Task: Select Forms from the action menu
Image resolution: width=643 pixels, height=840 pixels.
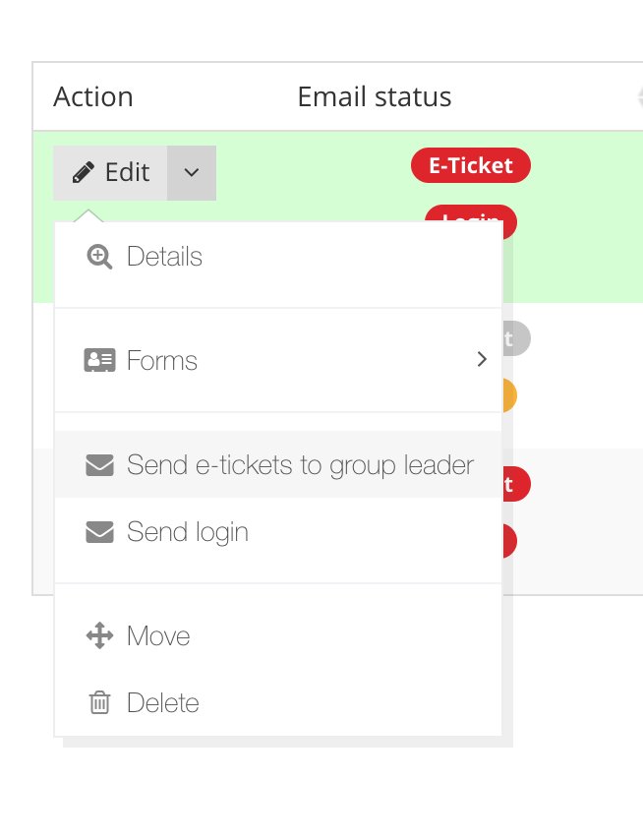Action: (x=278, y=360)
